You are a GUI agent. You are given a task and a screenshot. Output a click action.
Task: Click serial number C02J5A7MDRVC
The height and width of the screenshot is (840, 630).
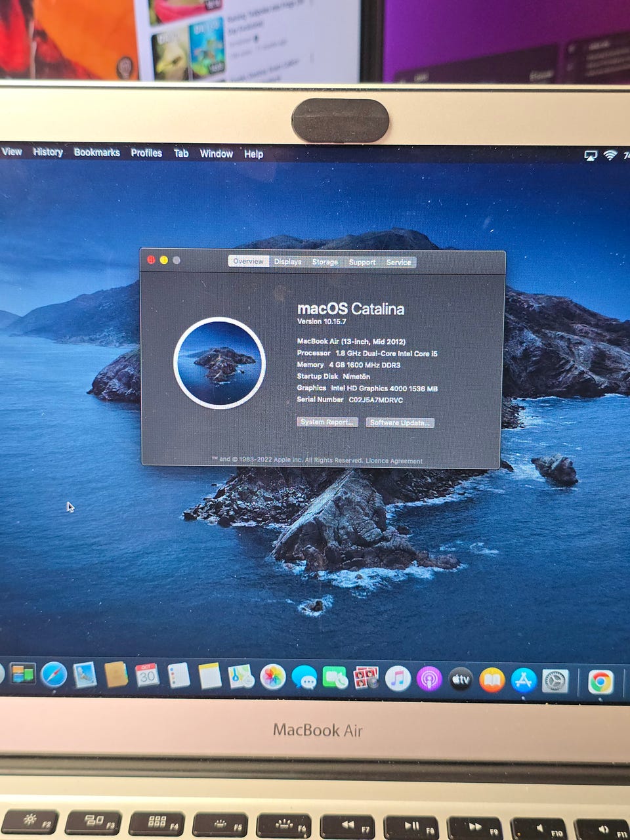(376, 400)
